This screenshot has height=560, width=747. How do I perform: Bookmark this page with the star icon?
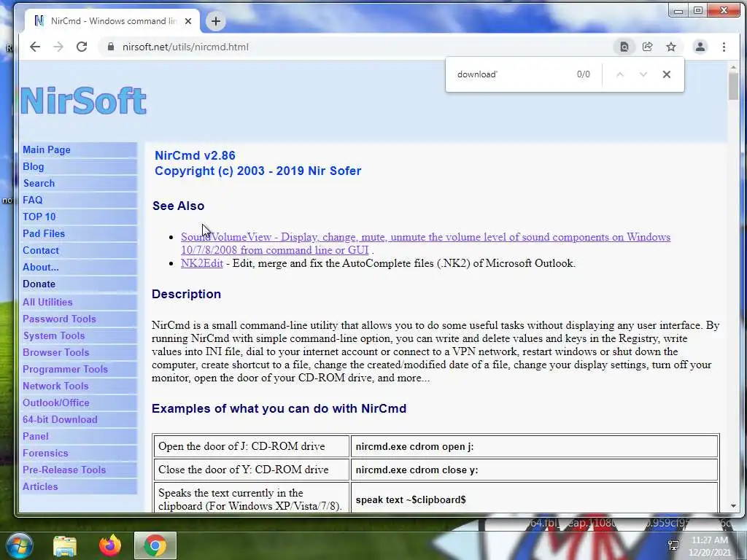[x=671, y=47]
